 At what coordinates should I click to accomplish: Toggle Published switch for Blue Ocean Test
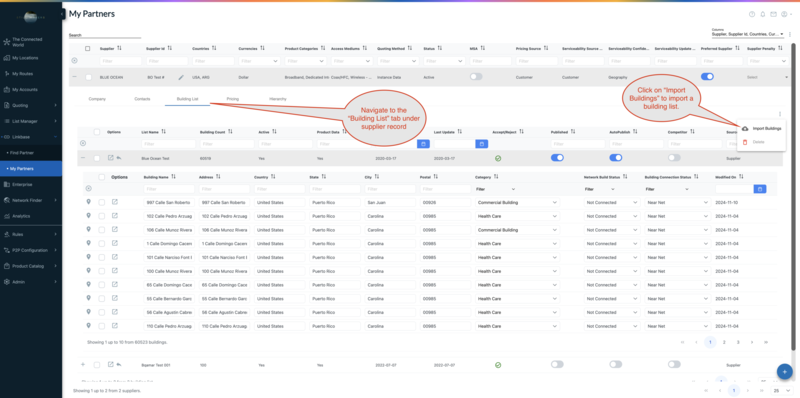point(557,158)
